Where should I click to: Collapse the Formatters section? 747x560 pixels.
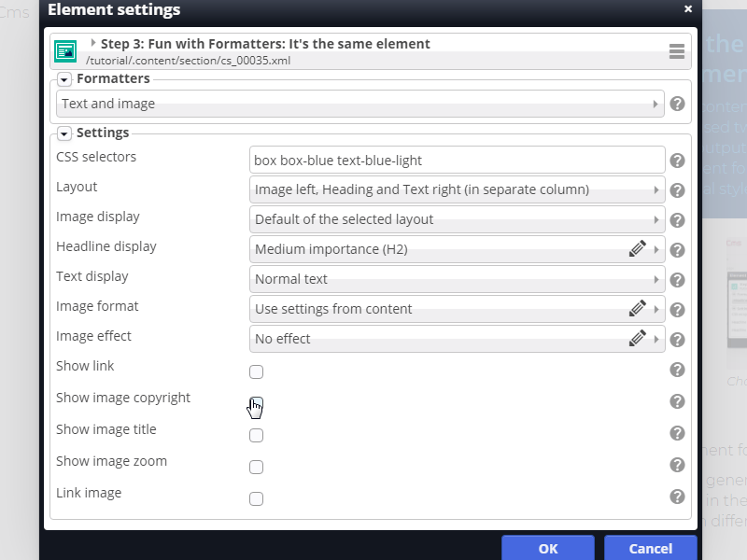coord(63,79)
